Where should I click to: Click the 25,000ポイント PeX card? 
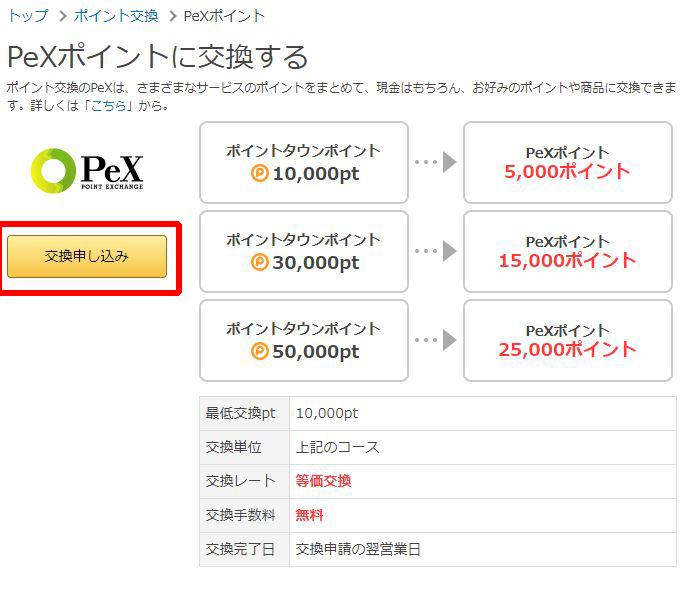click(568, 340)
